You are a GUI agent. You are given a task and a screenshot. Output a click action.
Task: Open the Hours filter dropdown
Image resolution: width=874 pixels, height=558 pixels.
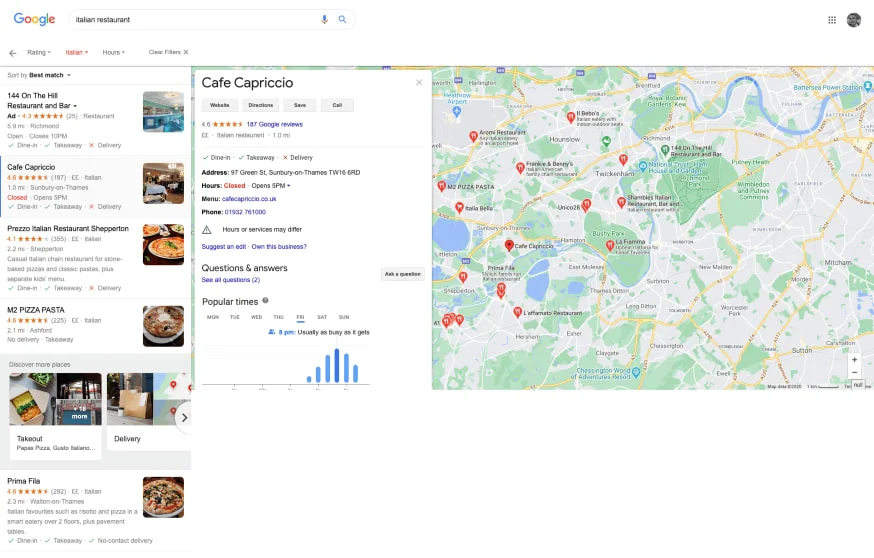pyautogui.click(x=114, y=52)
